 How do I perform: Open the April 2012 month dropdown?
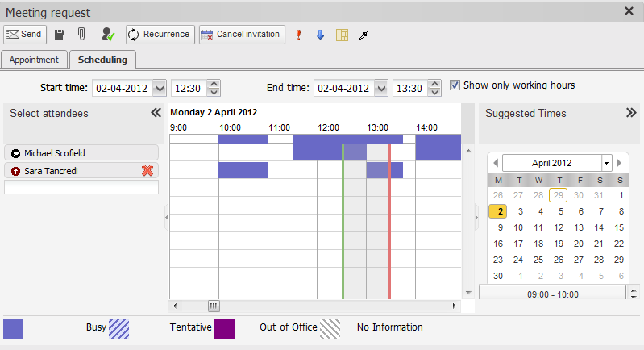(x=606, y=163)
